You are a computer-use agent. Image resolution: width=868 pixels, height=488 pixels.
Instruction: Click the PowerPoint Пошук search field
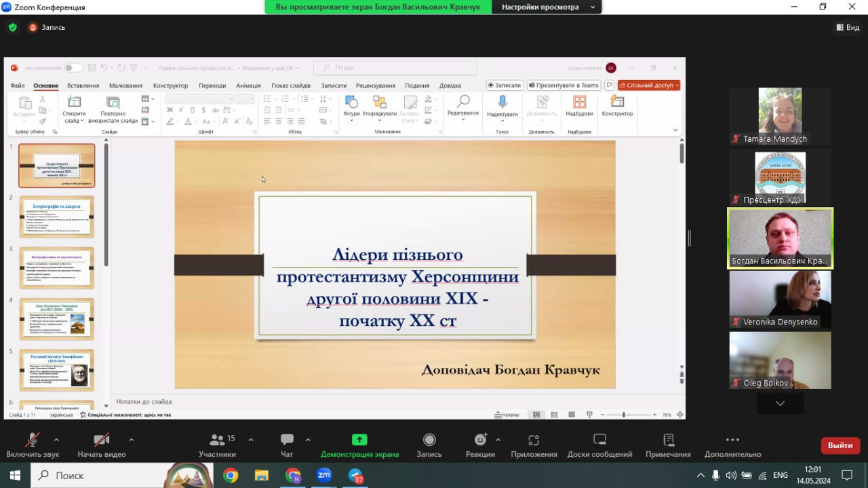pos(395,68)
